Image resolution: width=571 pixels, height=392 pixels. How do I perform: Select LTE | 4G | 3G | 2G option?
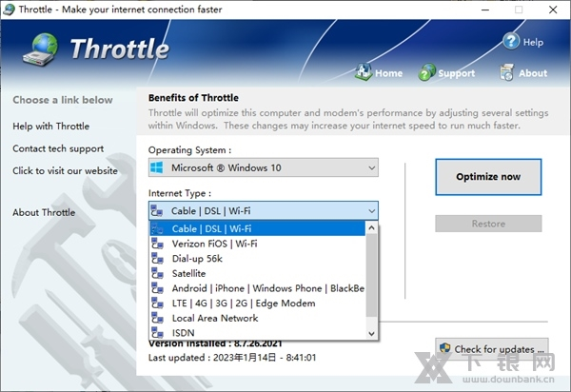click(x=257, y=304)
